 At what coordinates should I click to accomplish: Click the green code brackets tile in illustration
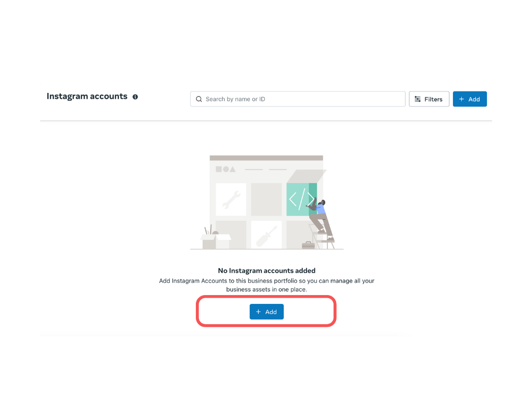click(x=301, y=199)
